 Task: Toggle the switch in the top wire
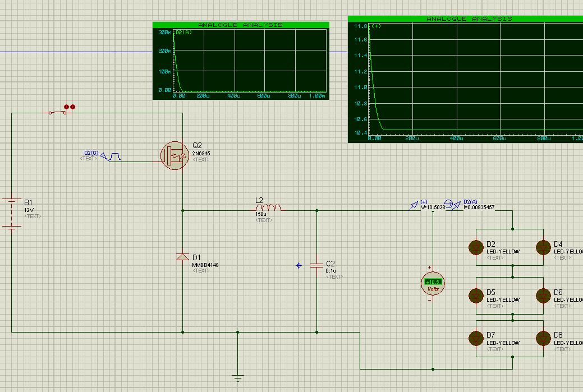point(58,112)
